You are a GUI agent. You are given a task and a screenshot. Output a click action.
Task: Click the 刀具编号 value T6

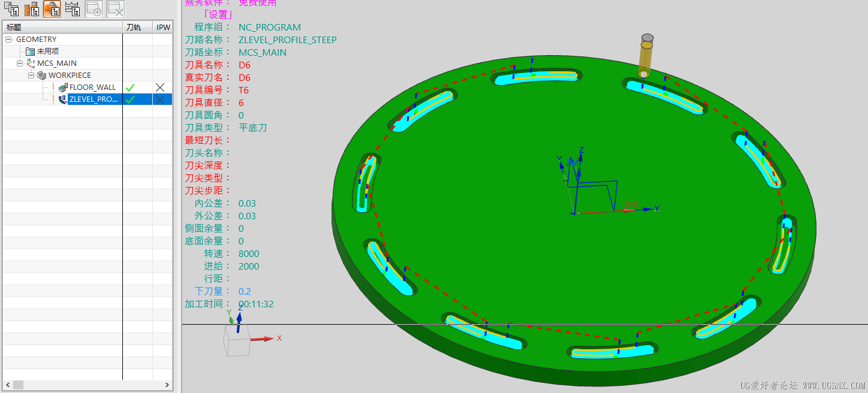[243, 90]
